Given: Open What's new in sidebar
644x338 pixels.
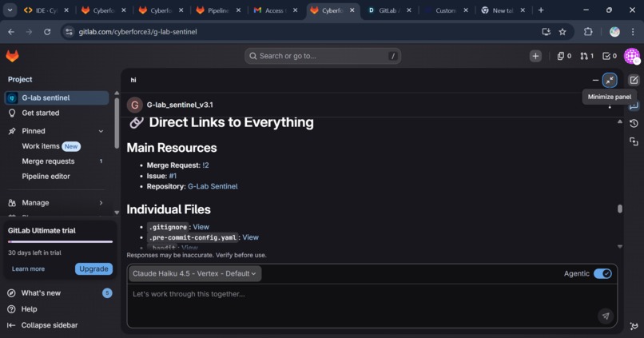Looking at the screenshot, I should pos(60,293).
